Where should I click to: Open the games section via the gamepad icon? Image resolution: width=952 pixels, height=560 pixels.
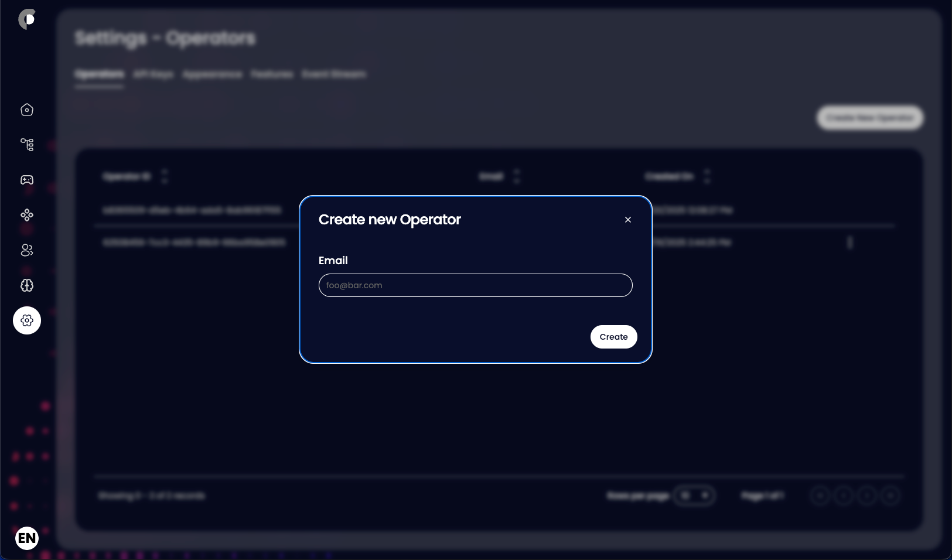coord(26,180)
